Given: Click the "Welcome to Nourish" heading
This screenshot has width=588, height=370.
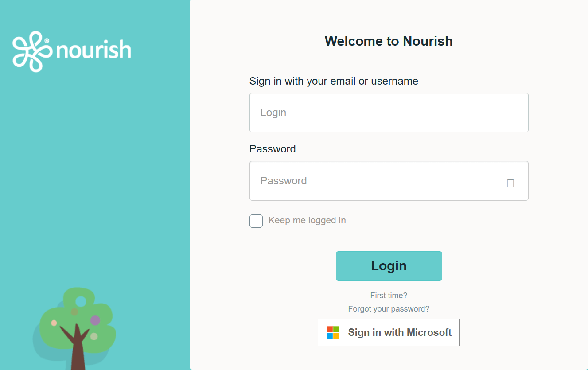Looking at the screenshot, I should point(389,41).
